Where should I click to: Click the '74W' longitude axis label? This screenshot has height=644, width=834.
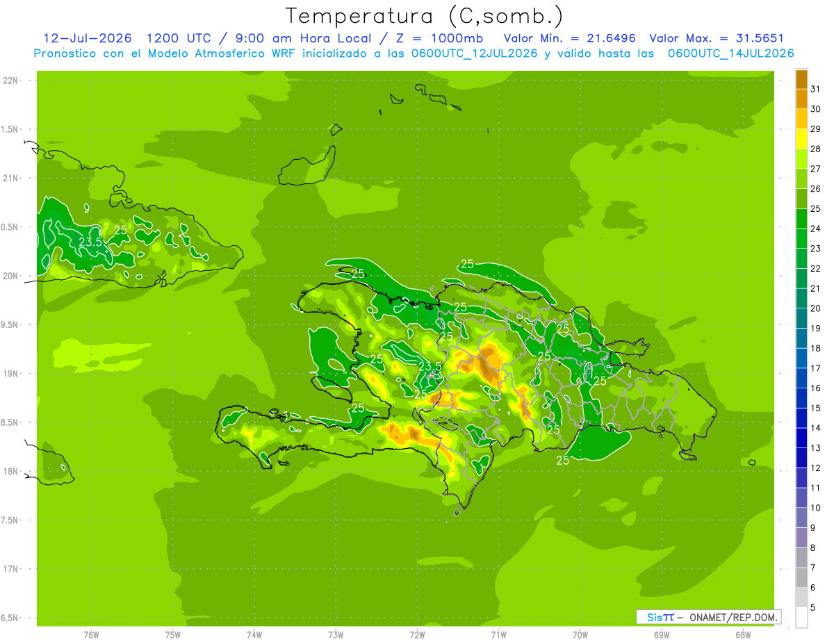(x=254, y=634)
